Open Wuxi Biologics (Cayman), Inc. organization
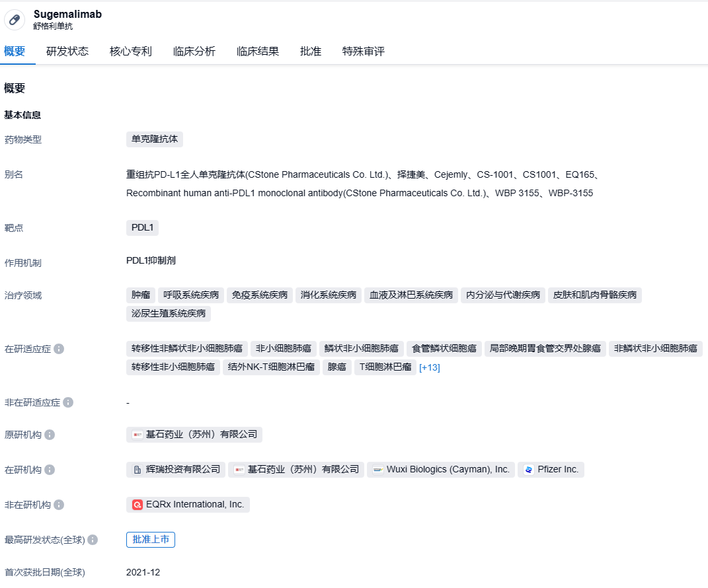 point(440,470)
